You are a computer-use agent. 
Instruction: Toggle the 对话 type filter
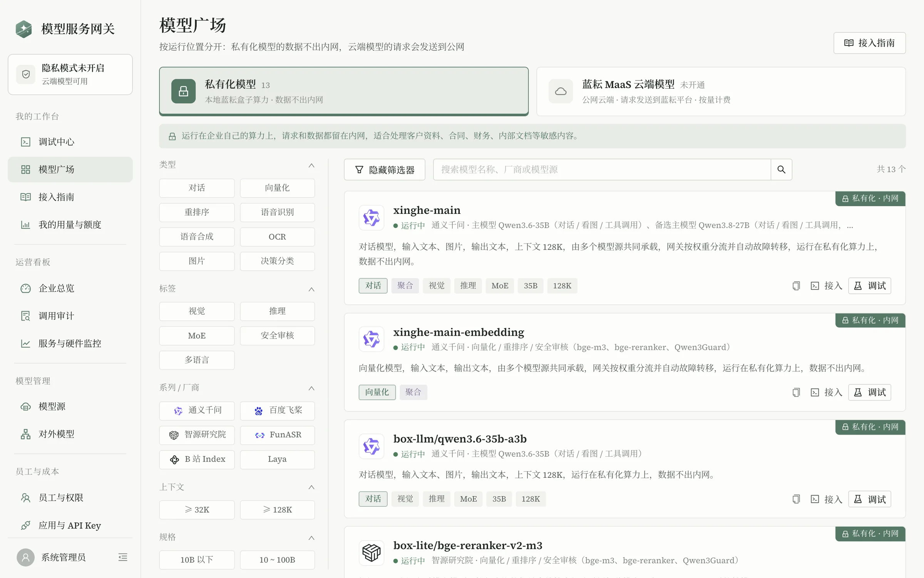pos(197,188)
